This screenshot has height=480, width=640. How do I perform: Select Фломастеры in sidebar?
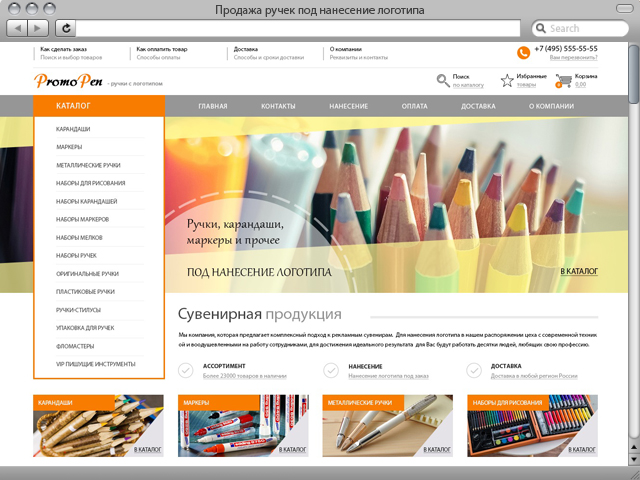(x=75, y=346)
